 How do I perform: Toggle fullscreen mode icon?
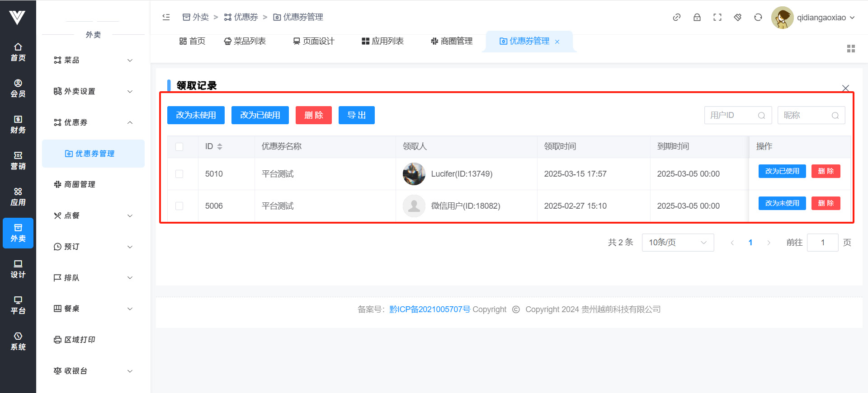pos(717,17)
